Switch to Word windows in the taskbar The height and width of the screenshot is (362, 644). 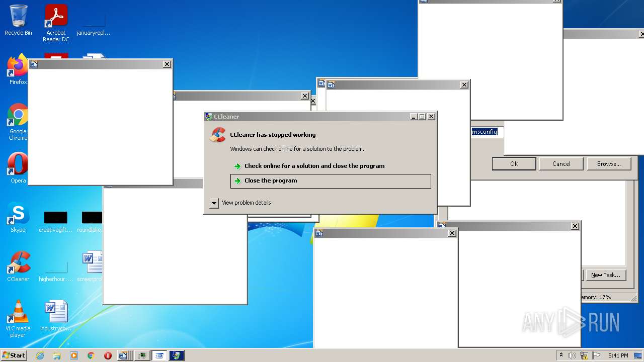pyautogui.click(x=124, y=355)
